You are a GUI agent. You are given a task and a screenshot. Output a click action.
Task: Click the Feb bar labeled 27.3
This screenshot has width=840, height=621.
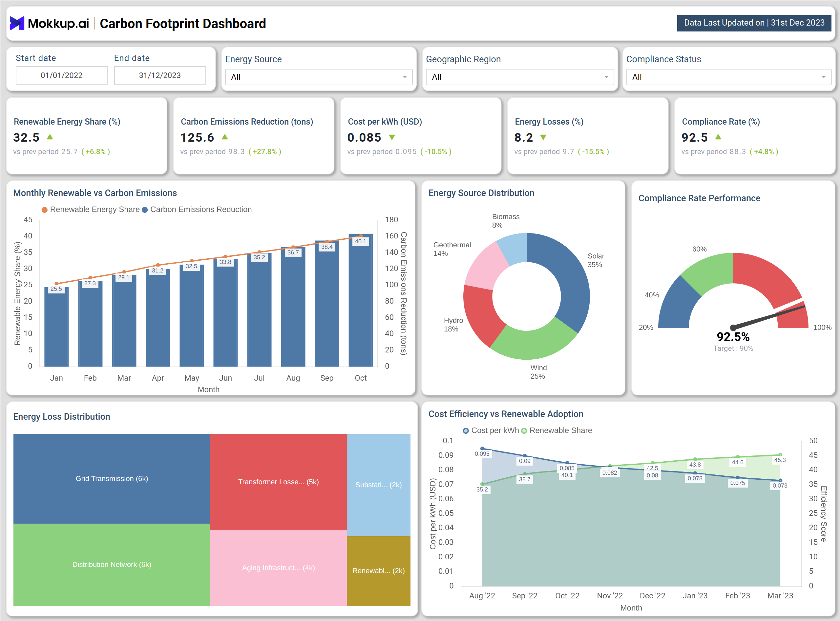tap(90, 324)
